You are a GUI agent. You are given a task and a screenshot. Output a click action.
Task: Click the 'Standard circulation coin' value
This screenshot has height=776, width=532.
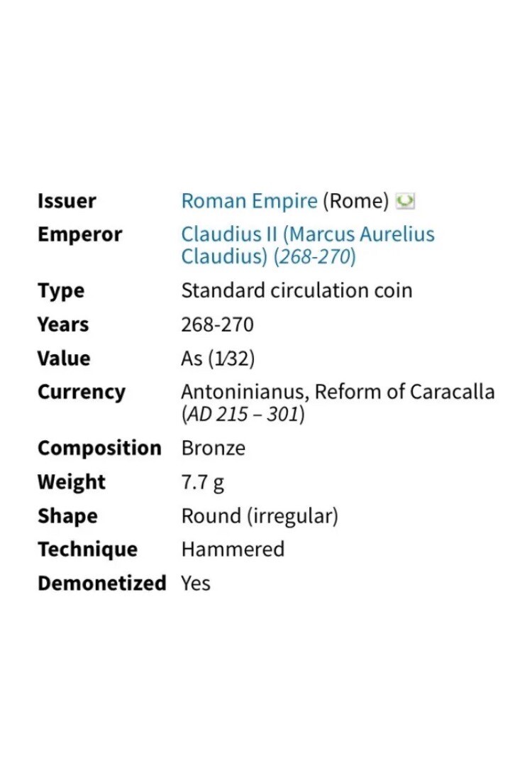point(297,291)
